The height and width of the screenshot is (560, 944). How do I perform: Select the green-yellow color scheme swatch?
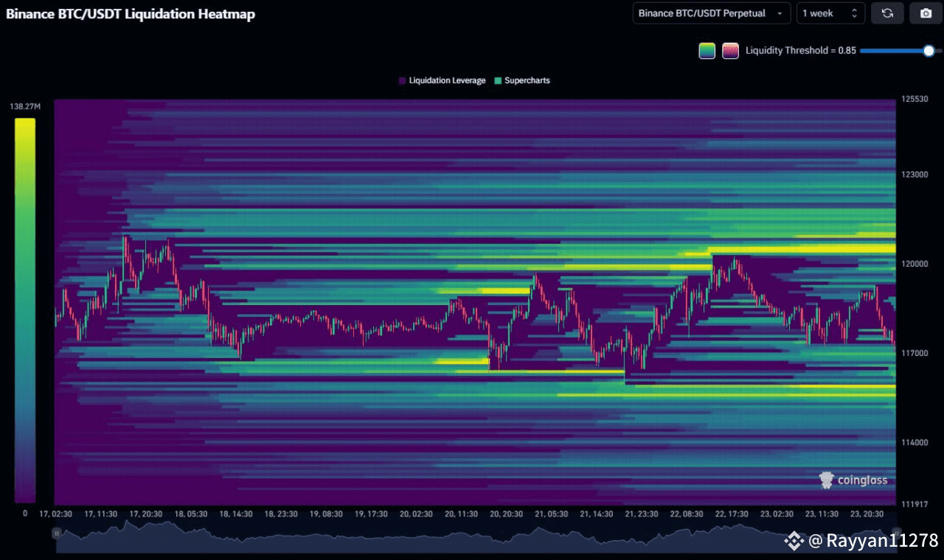(x=707, y=51)
